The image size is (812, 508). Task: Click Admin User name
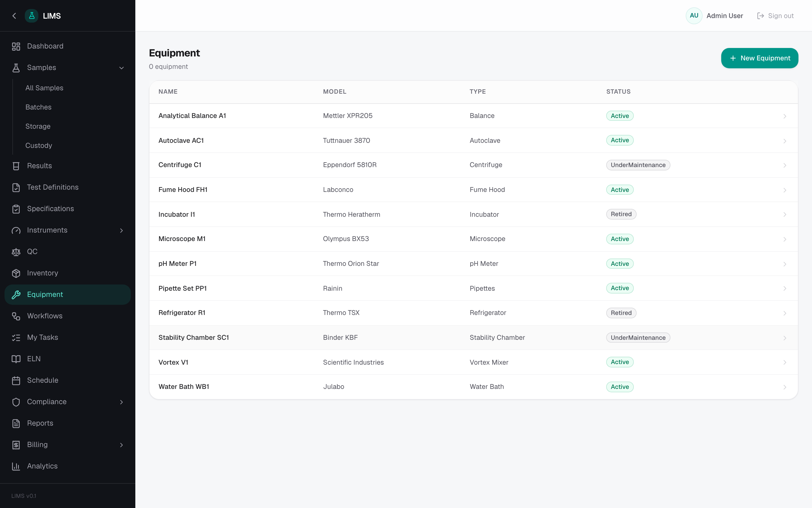(725, 16)
